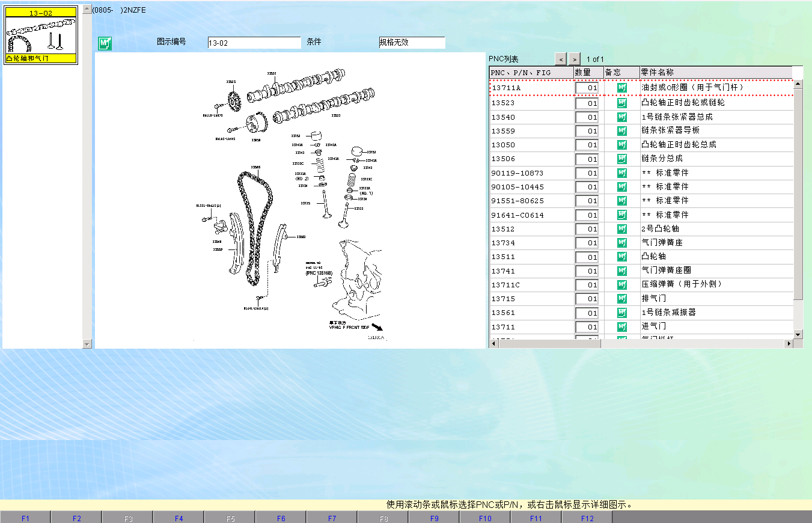
Task: Go to previous PNC list page
Action: point(561,59)
